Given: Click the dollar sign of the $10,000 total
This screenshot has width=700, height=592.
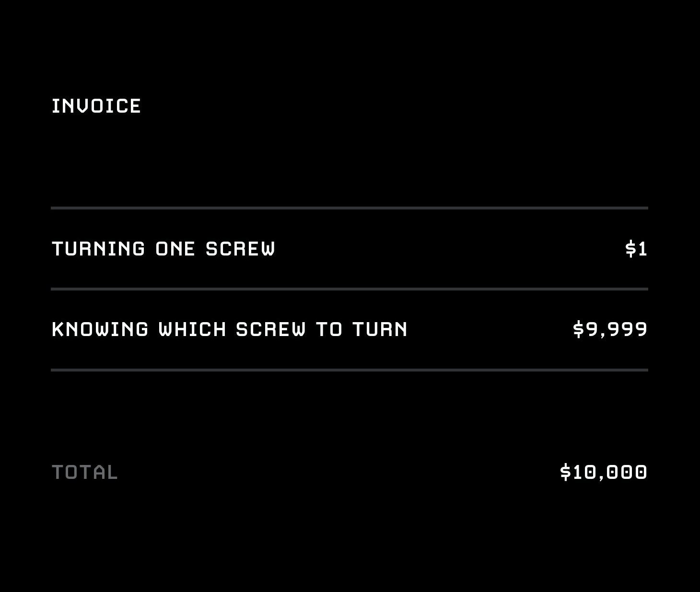Looking at the screenshot, I should 565,472.
